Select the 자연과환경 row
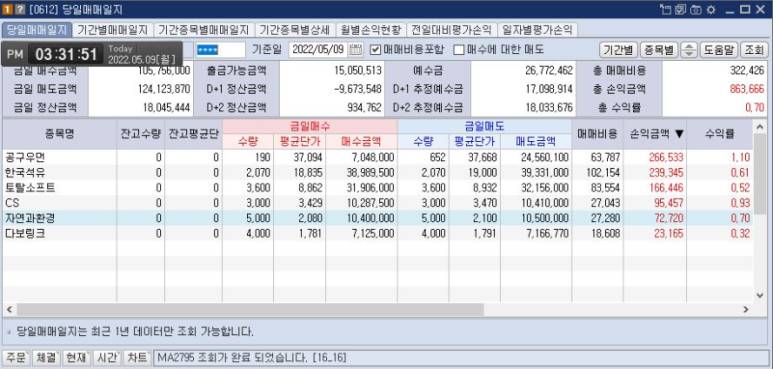 377,218
